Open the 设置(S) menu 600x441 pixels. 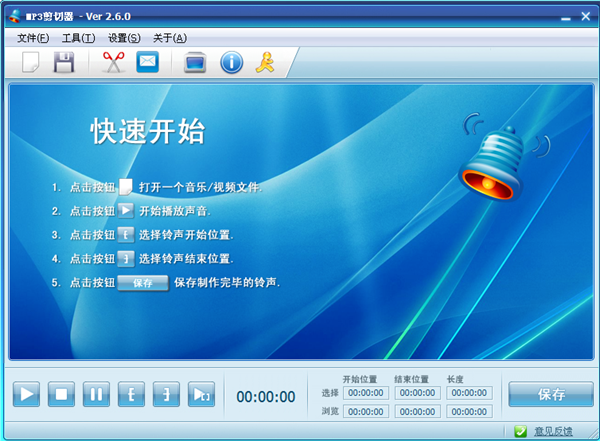click(x=124, y=38)
